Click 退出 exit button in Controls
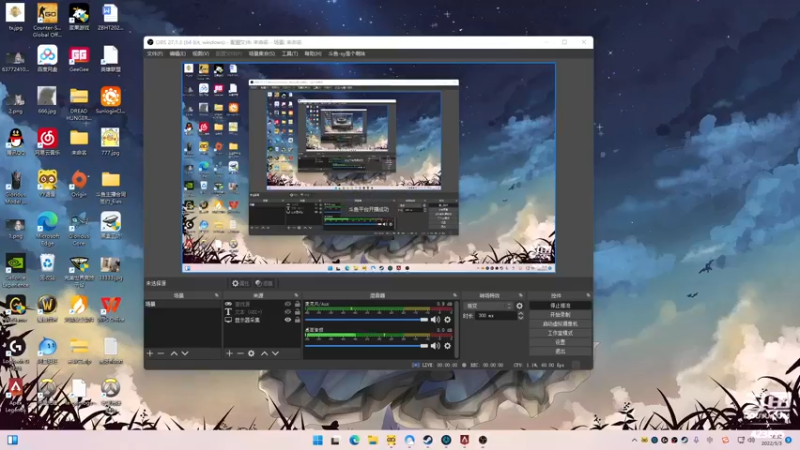The image size is (800, 450). [x=560, y=352]
